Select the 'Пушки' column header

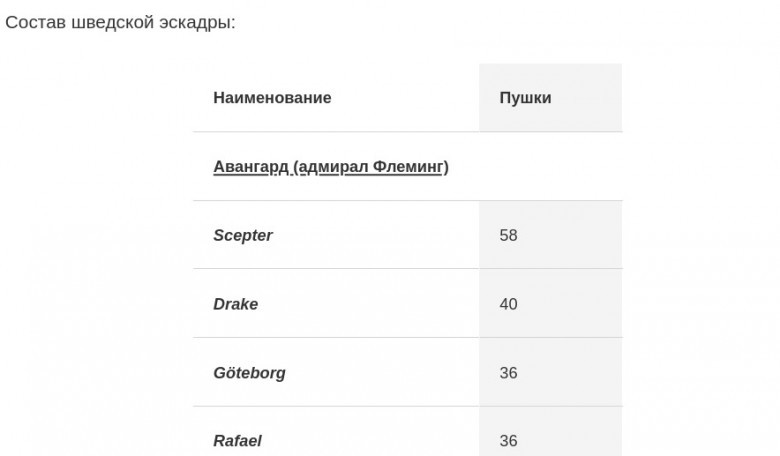click(x=525, y=98)
